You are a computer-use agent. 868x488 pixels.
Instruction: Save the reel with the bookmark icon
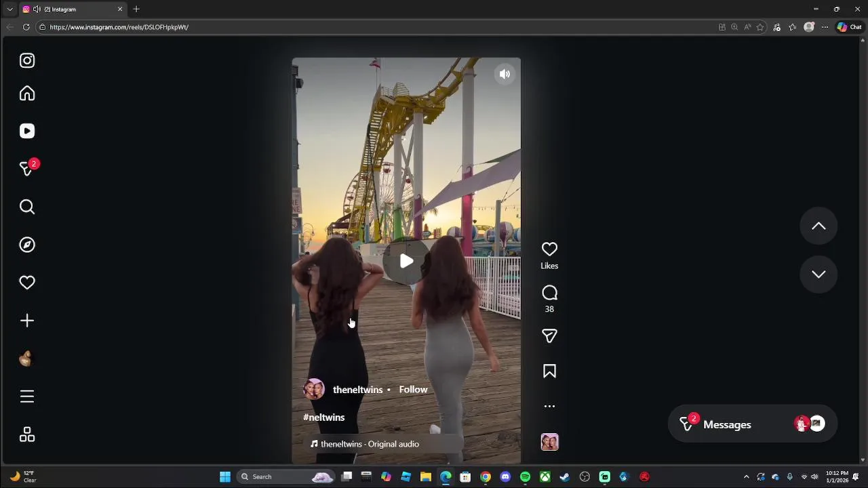549,371
